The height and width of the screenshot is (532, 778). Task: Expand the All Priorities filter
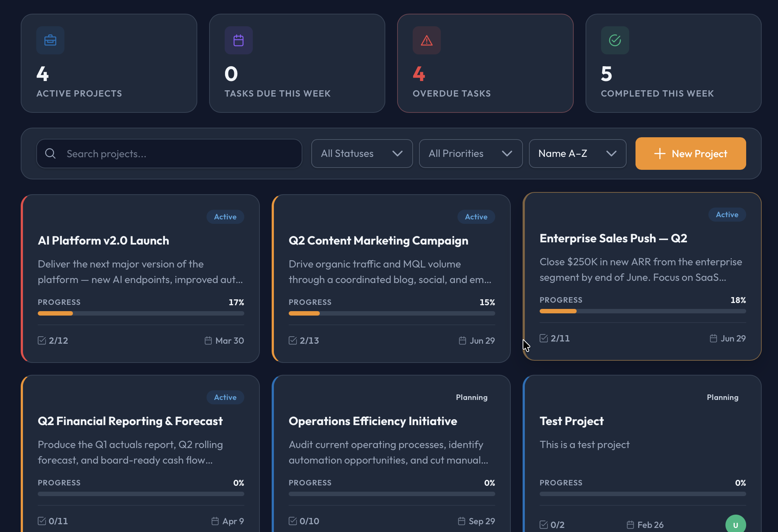[x=470, y=154]
